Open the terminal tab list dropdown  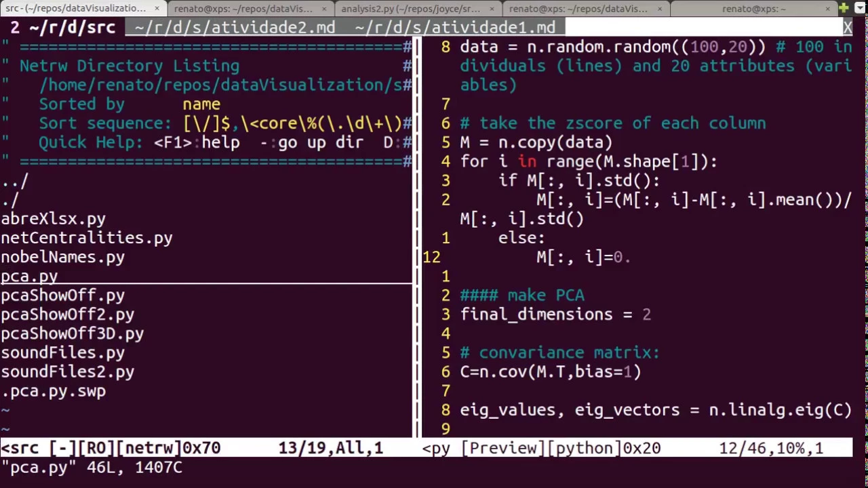(860, 8)
